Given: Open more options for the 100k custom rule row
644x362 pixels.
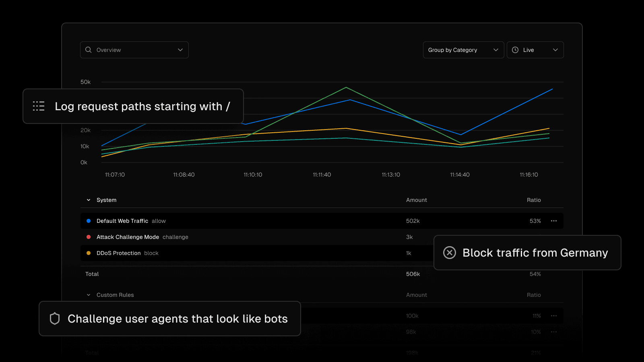Looking at the screenshot, I should [x=554, y=316].
